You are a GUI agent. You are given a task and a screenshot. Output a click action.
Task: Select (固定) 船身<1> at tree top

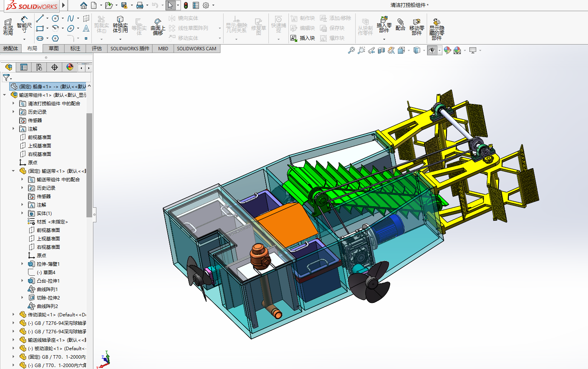point(48,86)
